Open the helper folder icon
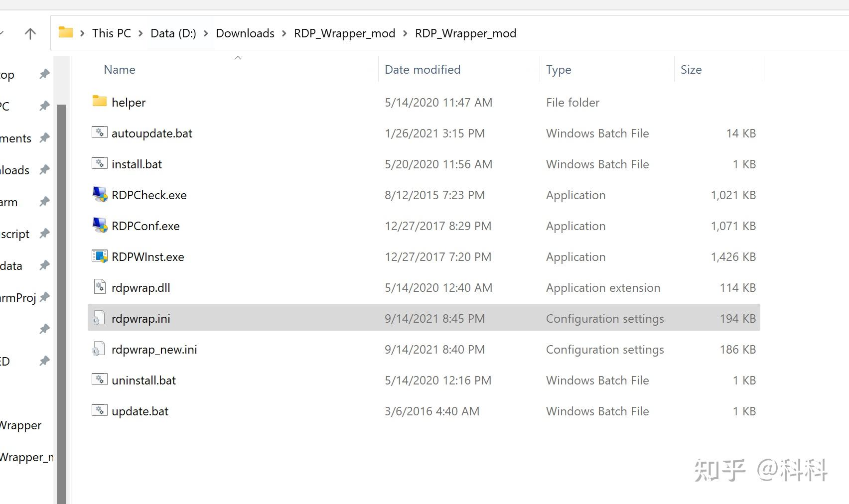 click(x=99, y=102)
